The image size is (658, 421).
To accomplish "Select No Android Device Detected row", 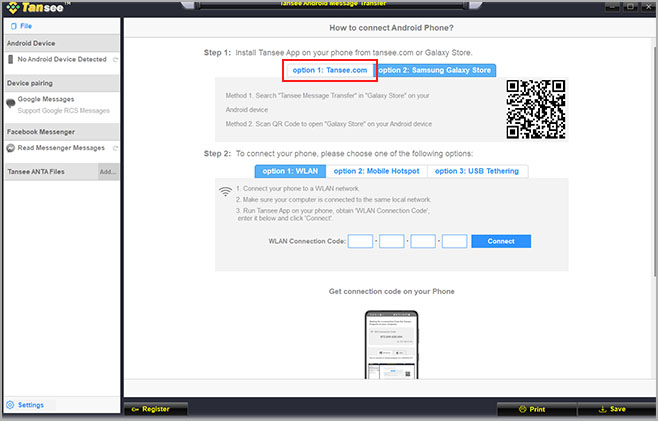I will coord(62,59).
